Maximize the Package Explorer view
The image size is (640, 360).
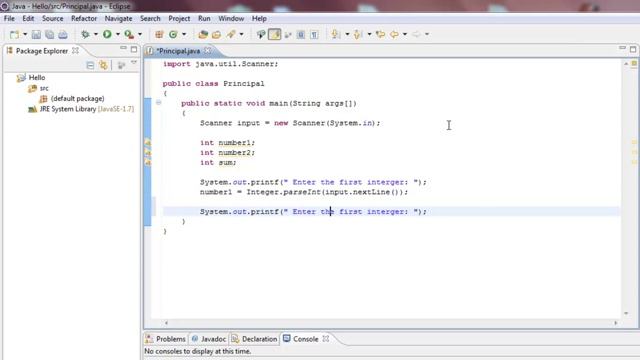click(x=134, y=49)
